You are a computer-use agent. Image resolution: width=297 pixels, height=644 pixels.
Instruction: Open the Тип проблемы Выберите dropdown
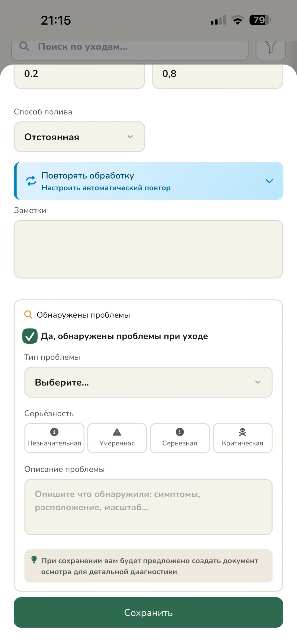[148, 382]
